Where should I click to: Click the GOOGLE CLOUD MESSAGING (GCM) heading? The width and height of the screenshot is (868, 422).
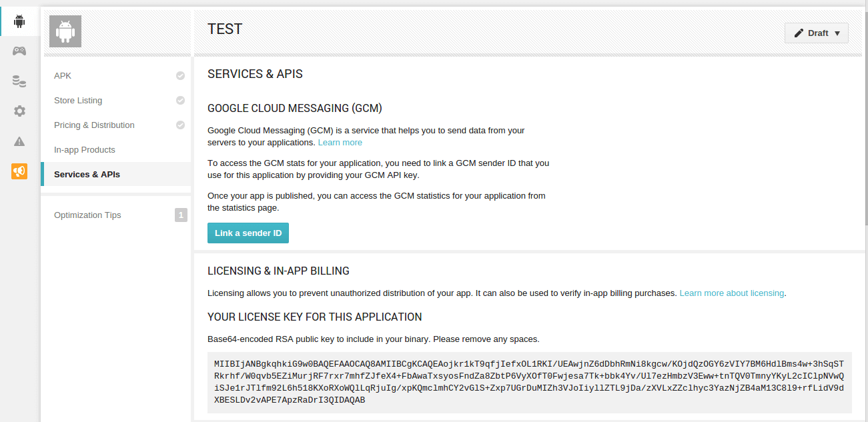click(x=295, y=109)
